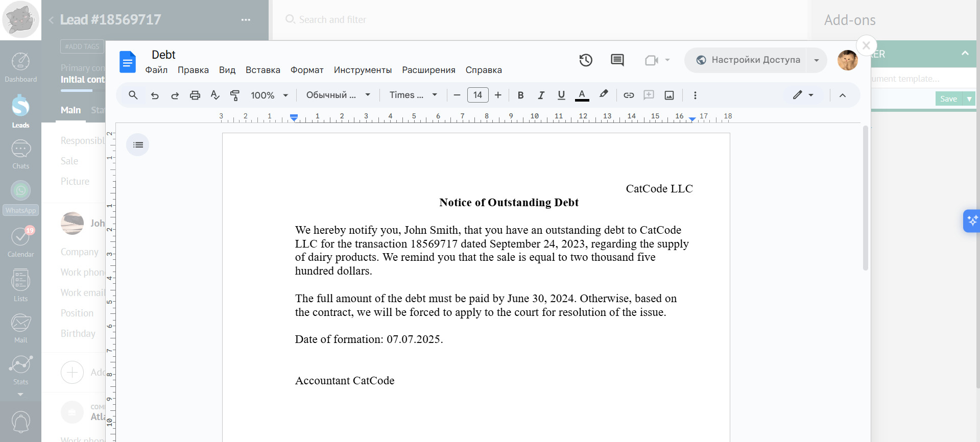Toggle bold formatting
Screen dimensions: 980x442
[x=520, y=95]
